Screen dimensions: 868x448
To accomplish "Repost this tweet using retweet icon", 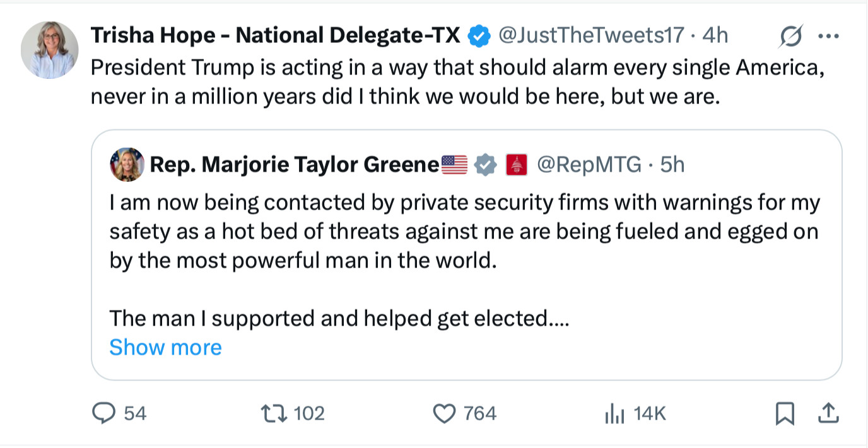I will (274, 413).
